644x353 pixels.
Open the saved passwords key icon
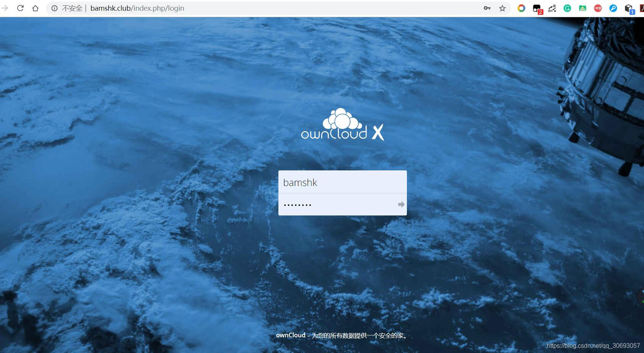click(x=487, y=8)
